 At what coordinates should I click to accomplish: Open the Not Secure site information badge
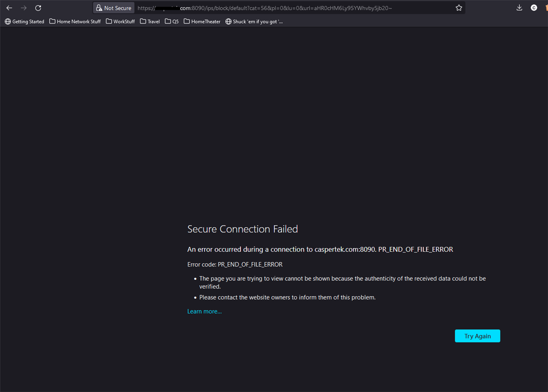tap(113, 8)
